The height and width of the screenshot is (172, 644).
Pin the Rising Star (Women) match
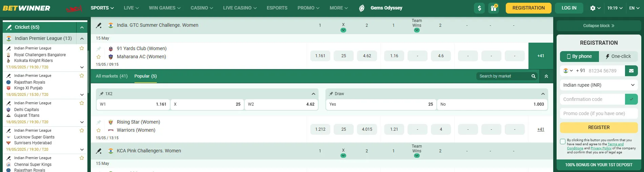pyautogui.click(x=99, y=122)
